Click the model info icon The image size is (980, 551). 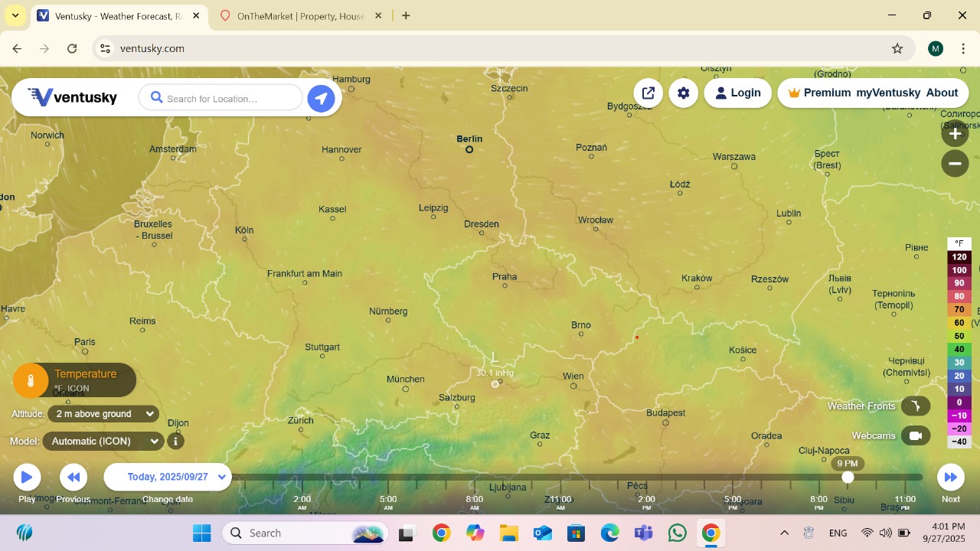175,441
